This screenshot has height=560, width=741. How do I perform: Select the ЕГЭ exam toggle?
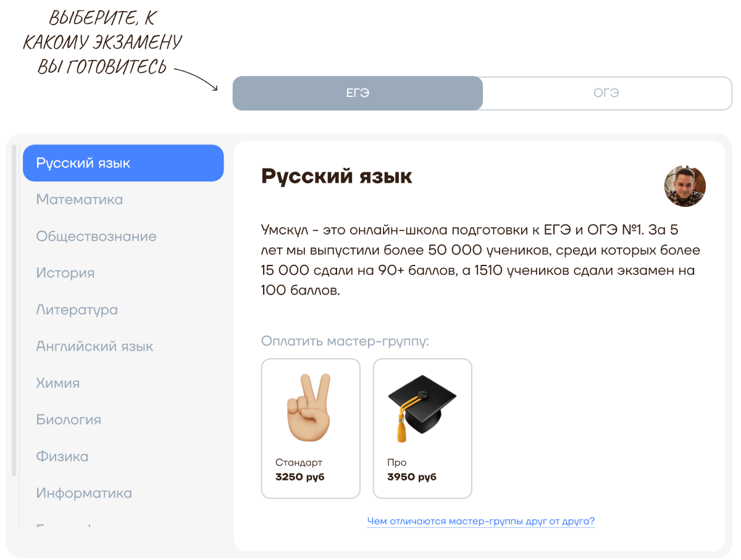[358, 93]
